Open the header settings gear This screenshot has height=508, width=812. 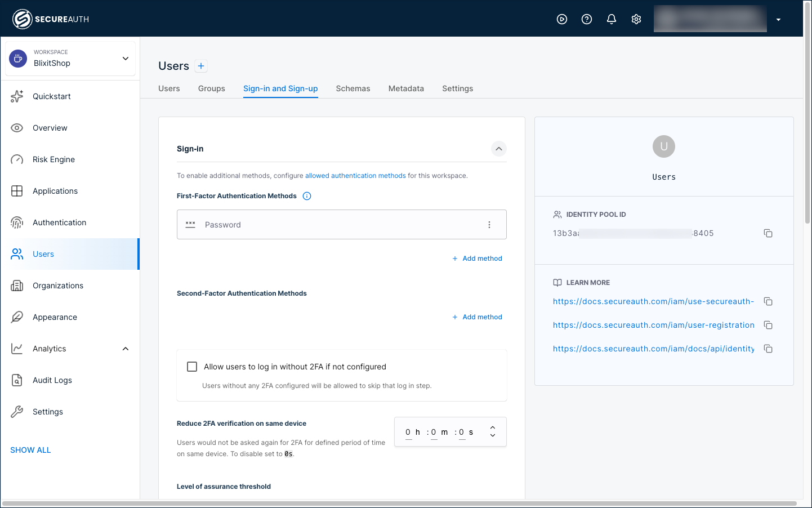[636, 19]
